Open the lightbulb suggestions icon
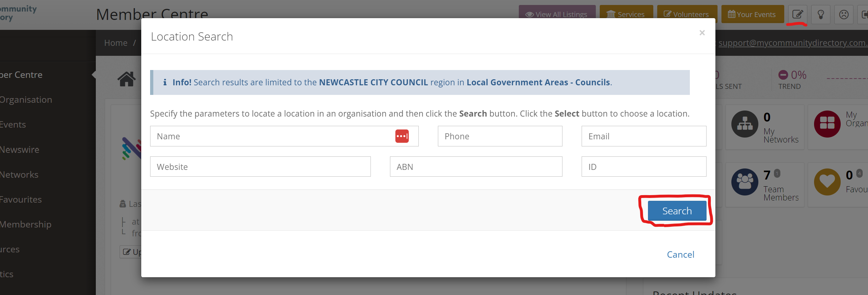 pyautogui.click(x=820, y=14)
